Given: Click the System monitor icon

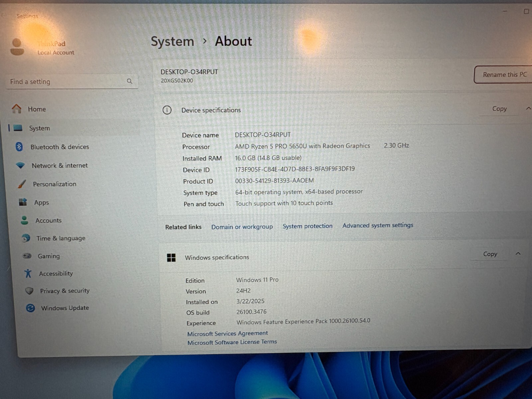Looking at the screenshot, I should [x=18, y=128].
